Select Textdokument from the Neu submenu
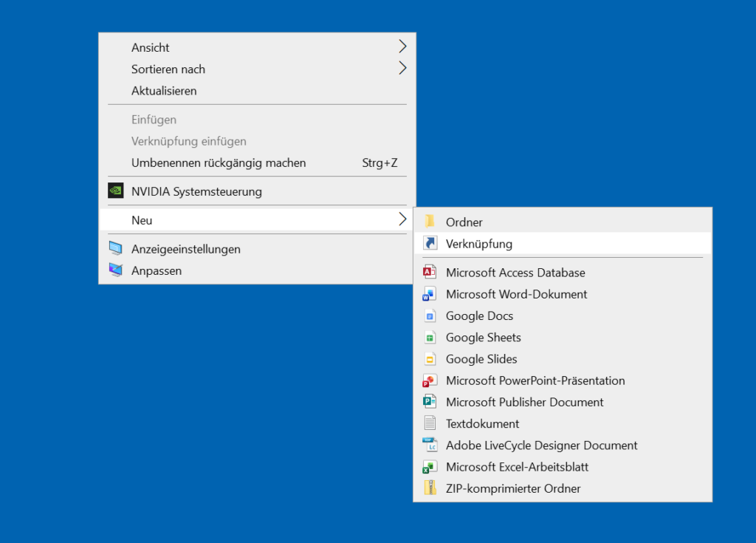Screen dimensions: 756x543 coord(482,424)
